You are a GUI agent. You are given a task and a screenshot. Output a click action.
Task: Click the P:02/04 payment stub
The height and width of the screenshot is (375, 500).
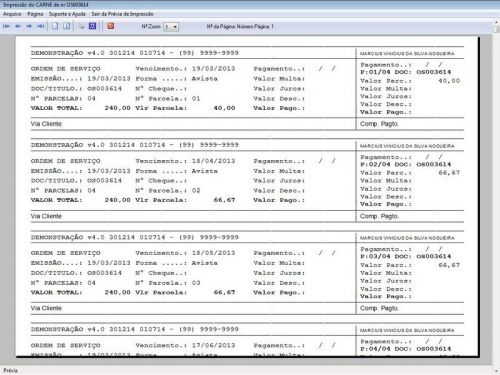(406, 164)
